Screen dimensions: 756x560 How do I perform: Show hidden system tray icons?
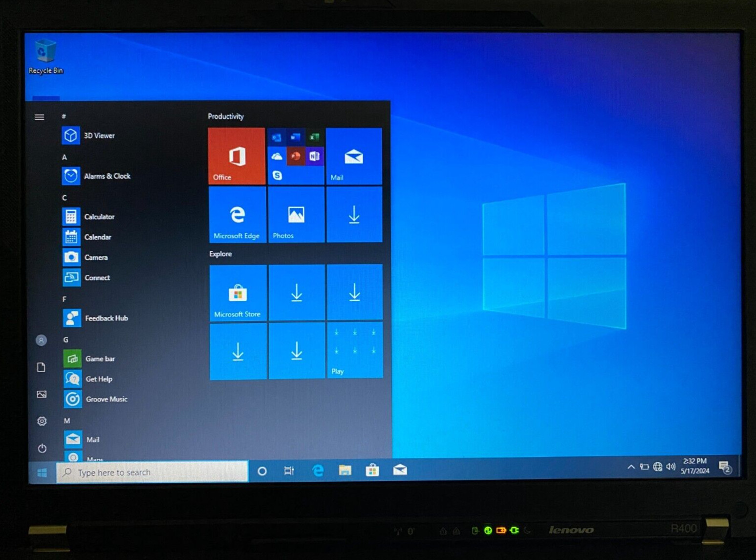[x=631, y=467]
